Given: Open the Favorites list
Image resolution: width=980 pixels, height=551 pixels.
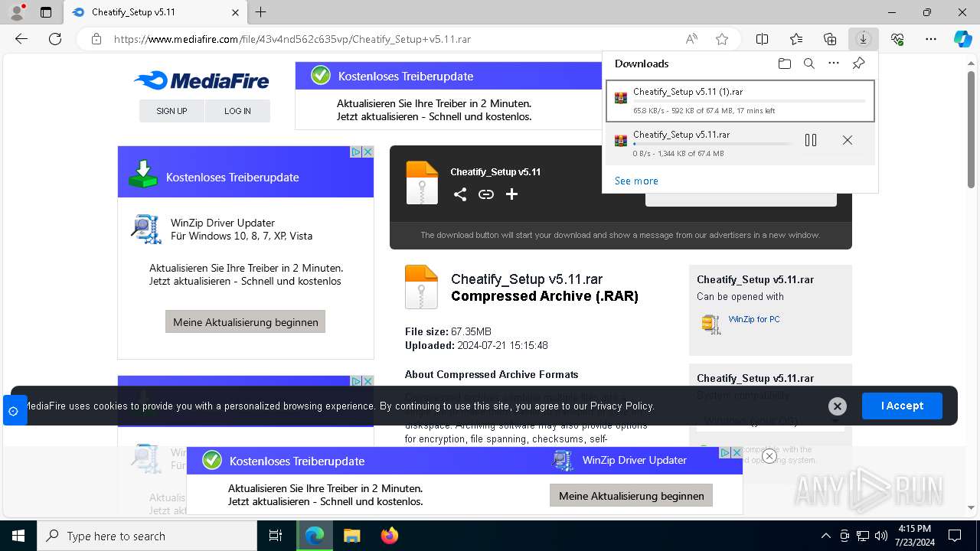Looking at the screenshot, I should (x=796, y=39).
